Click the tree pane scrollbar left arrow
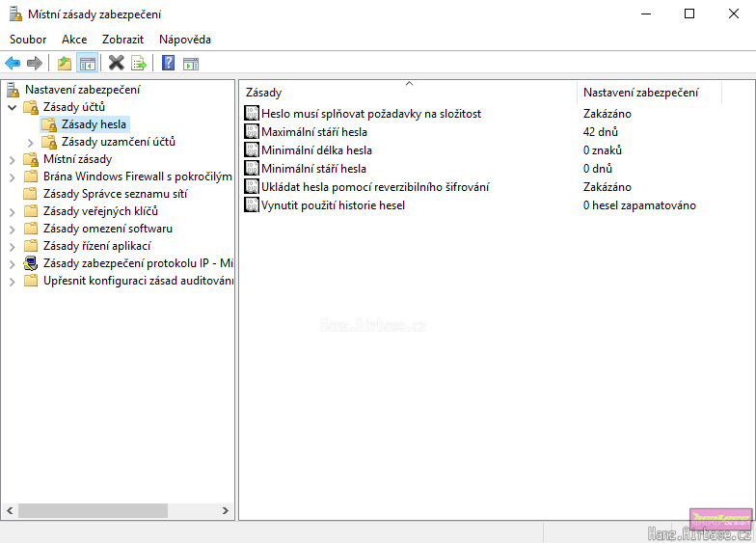The height and width of the screenshot is (543, 756). pyautogui.click(x=10, y=510)
